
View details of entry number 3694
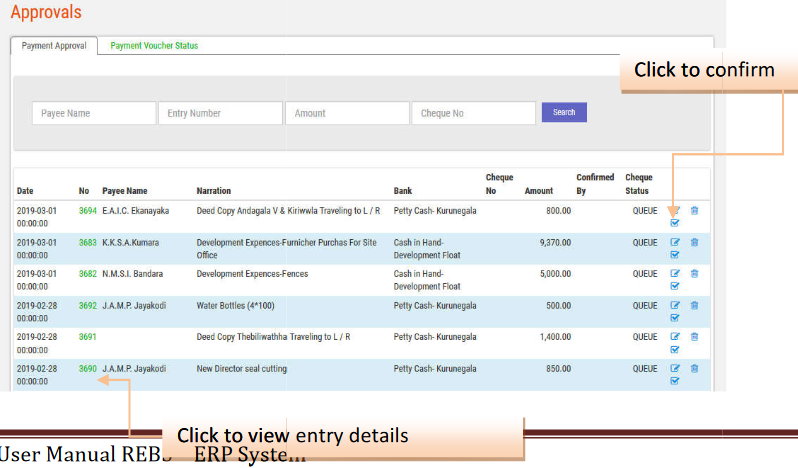pyautogui.click(x=88, y=211)
